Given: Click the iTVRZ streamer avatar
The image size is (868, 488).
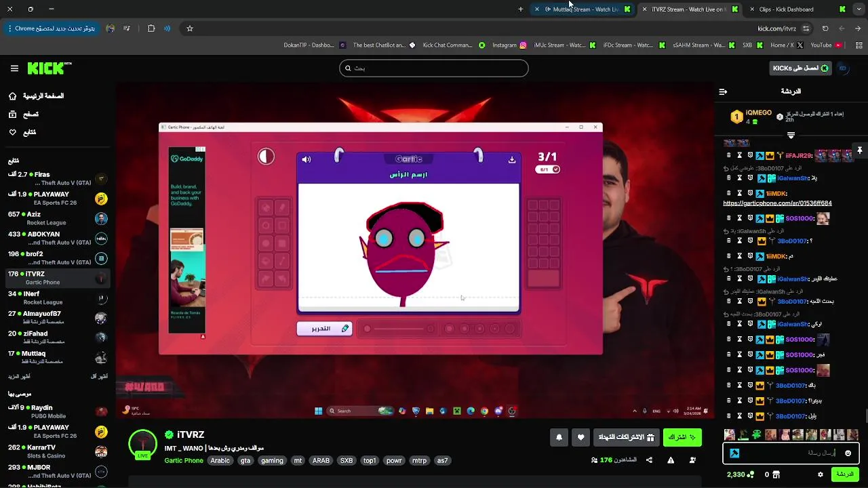Looking at the screenshot, I should (x=142, y=445).
